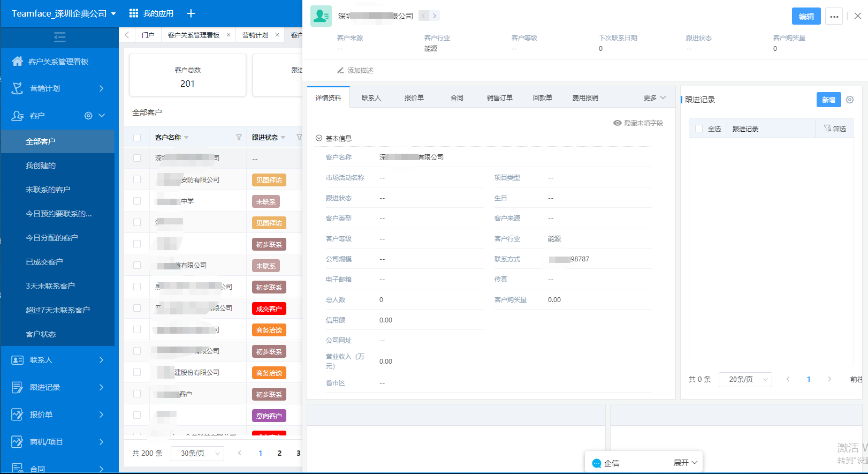The height and width of the screenshot is (474, 868).
Task: Click the customer avatar icon in the detail header
Action: pyautogui.click(x=321, y=16)
